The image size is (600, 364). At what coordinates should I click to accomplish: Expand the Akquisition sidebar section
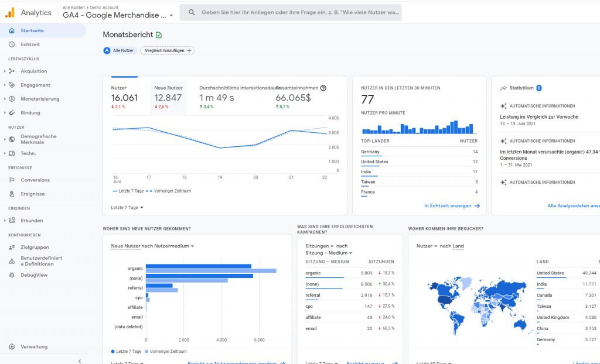[x=5, y=71]
